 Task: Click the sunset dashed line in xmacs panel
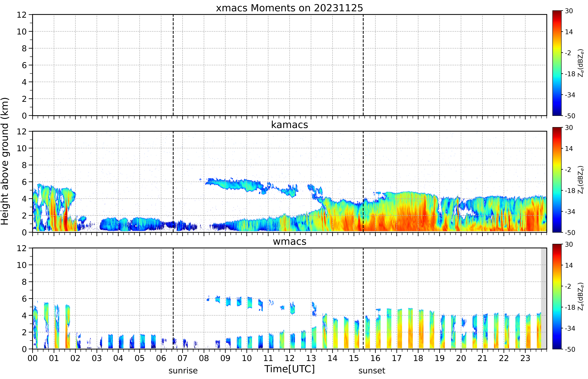pos(363,65)
